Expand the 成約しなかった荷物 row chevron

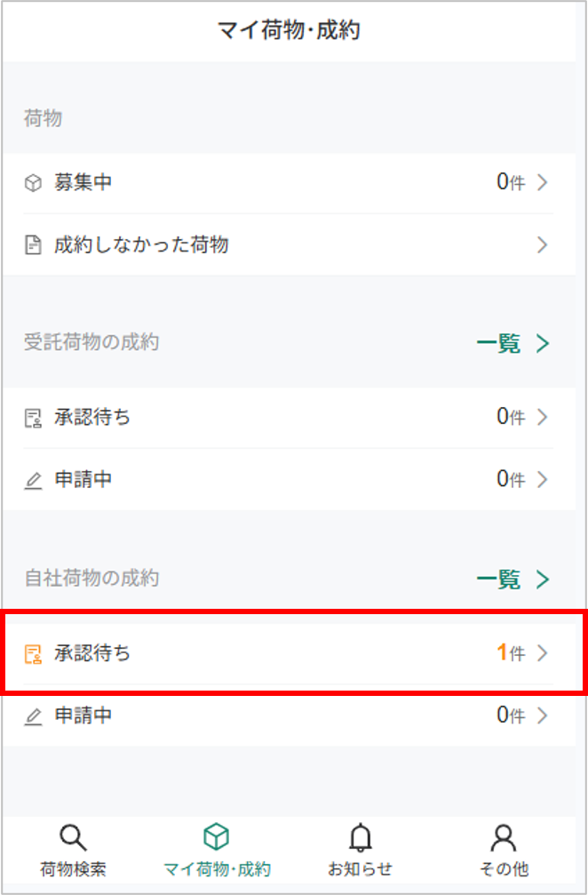click(x=543, y=245)
